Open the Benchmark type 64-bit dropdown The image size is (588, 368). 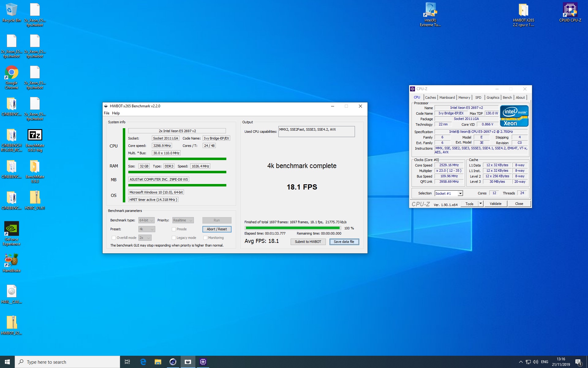click(x=146, y=220)
